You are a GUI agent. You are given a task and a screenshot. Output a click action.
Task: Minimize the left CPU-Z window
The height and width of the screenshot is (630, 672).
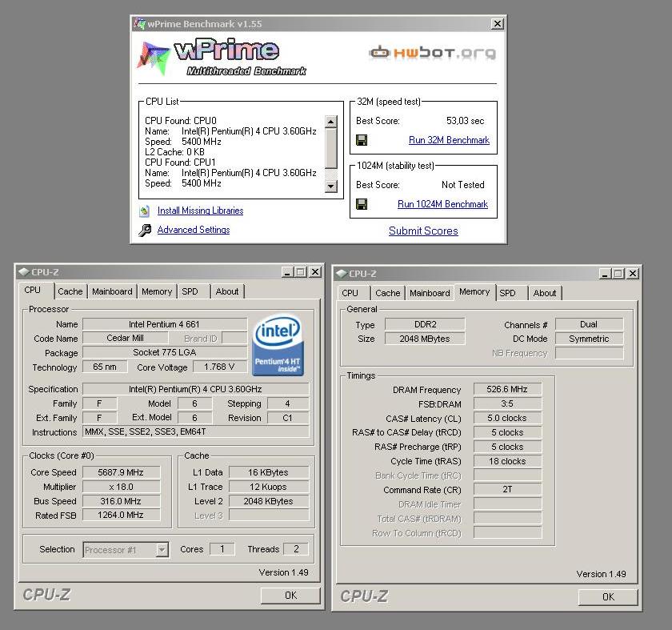pos(287,272)
